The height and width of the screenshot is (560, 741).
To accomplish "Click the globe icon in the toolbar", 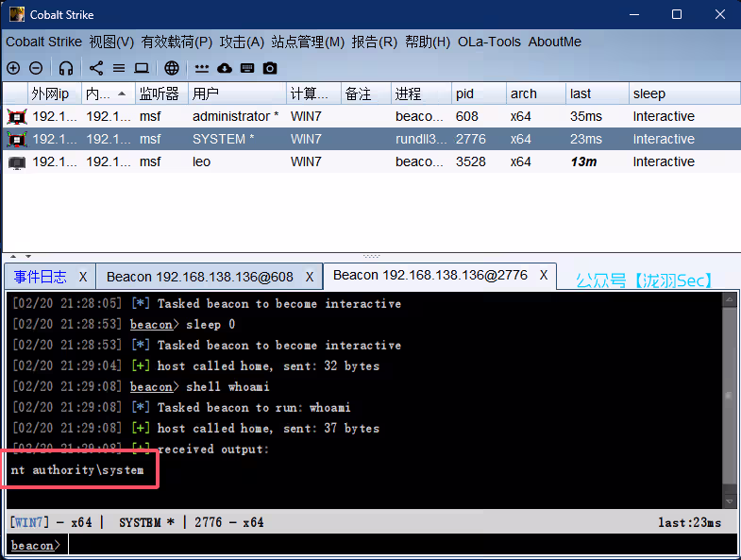I will pyautogui.click(x=172, y=68).
